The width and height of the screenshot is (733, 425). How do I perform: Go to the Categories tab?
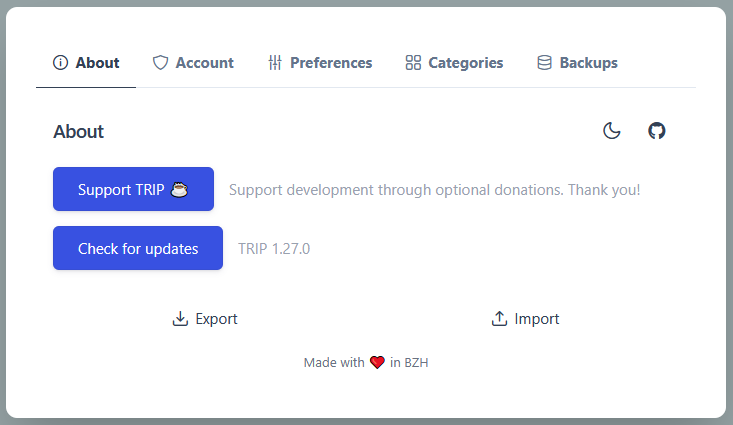[x=465, y=63]
